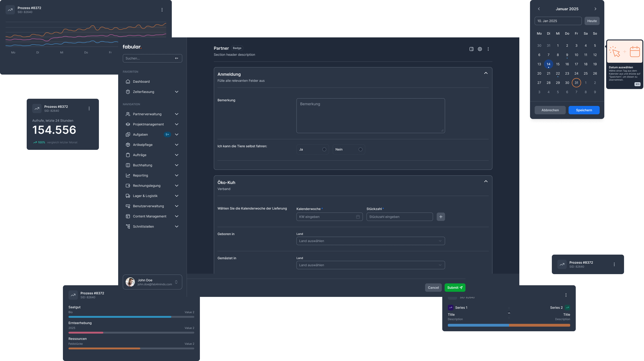Screen dimensions: 644x361
Task: Click the Aufträge clipboard icon
Action: (128, 155)
